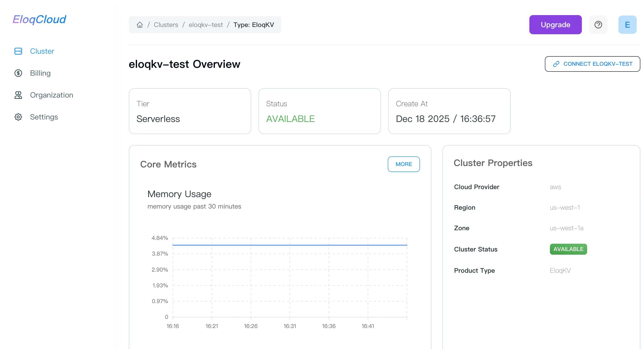The height and width of the screenshot is (349, 644).
Task: Click the link icon in Connect button
Action: [x=556, y=64]
